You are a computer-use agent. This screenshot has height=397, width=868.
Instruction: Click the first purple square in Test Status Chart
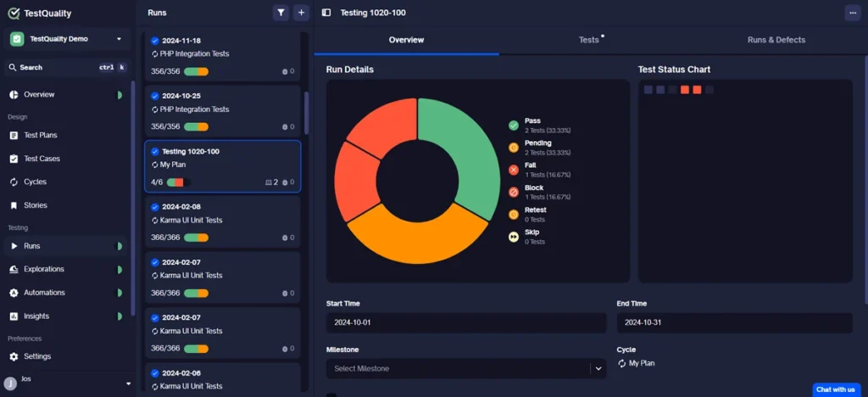pos(648,90)
